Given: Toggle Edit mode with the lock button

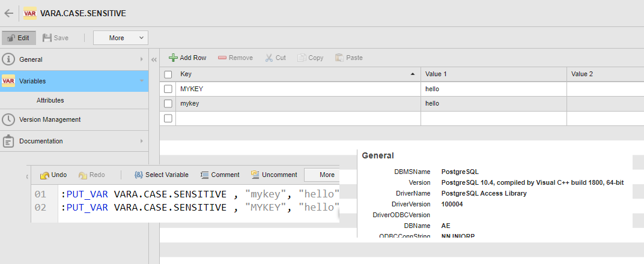Looking at the screenshot, I should pyautogui.click(x=19, y=38).
